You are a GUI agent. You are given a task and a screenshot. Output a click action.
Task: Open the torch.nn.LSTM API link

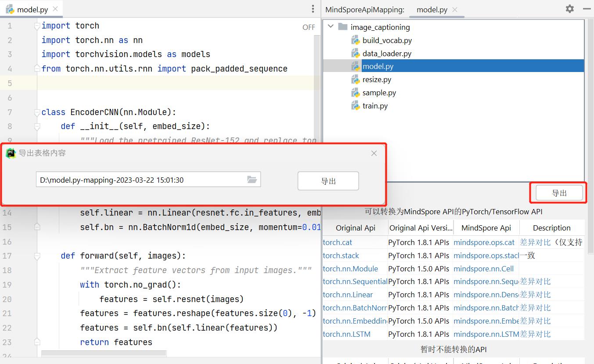pyautogui.click(x=346, y=334)
